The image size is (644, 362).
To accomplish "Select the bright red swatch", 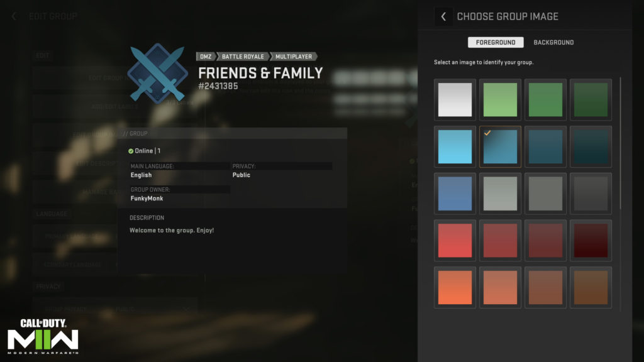I will click(x=455, y=240).
